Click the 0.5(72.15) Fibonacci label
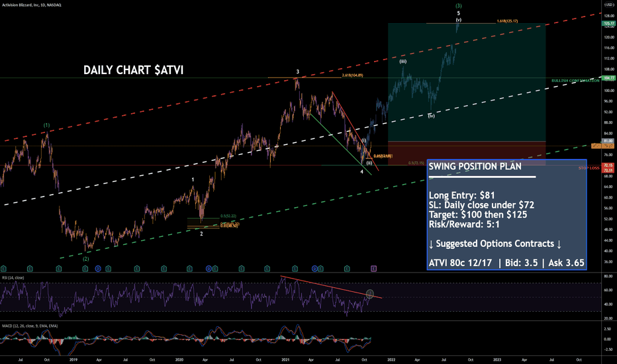 pos(416,163)
